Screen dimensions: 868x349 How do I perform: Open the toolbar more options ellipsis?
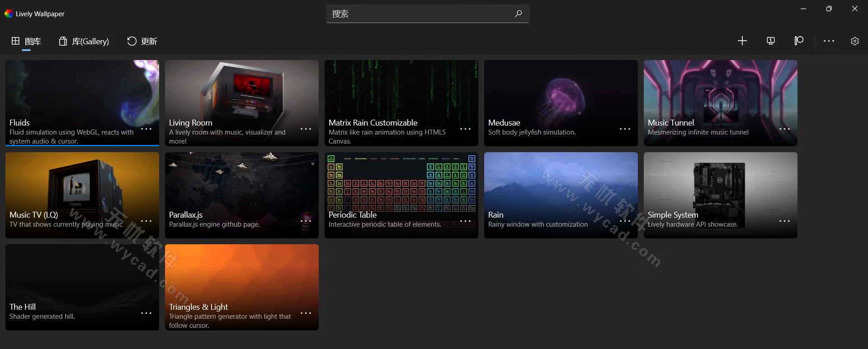(x=828, y=41)
